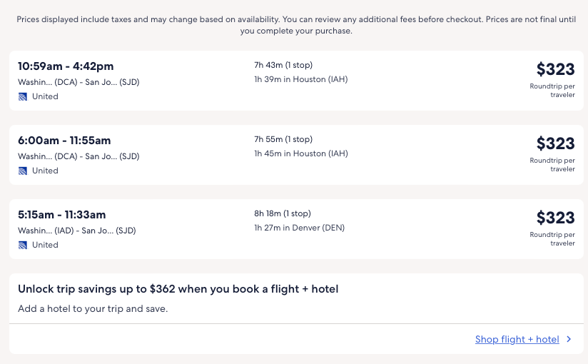The width and height of the screenshot is (588, 364).
Task: Pick the 5:15am - 11:33am flight
Action: click(x=61, y=215)
